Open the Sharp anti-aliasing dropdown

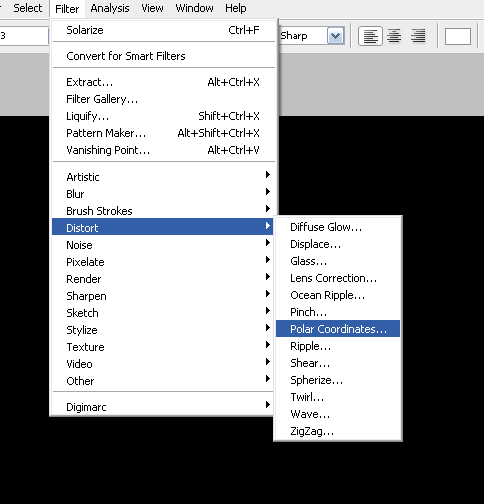pos(335,36)
